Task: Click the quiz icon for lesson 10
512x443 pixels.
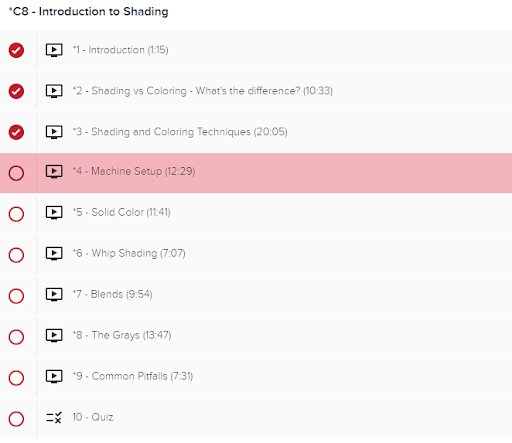Action: pos(54,418)
